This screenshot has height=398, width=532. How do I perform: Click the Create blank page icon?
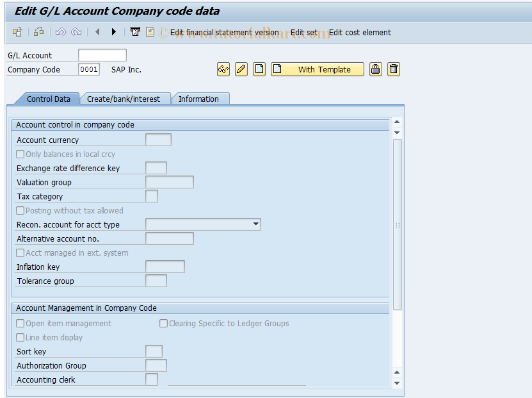259,69
